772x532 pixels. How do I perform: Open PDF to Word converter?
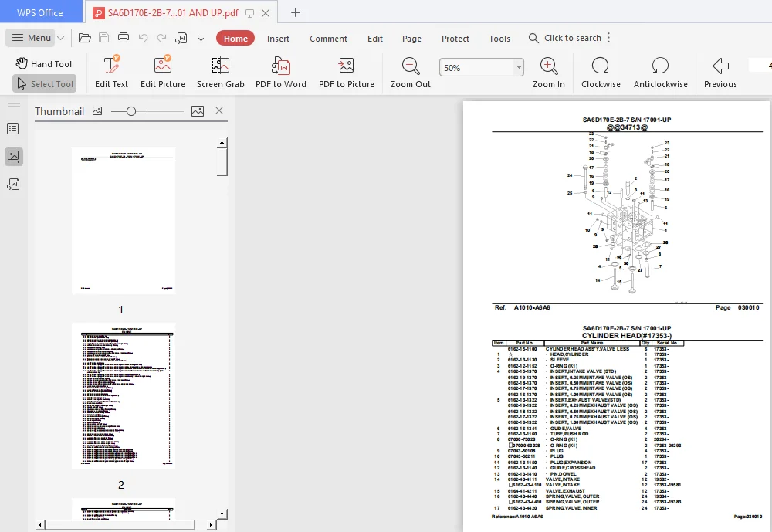(x=281, y=66)
